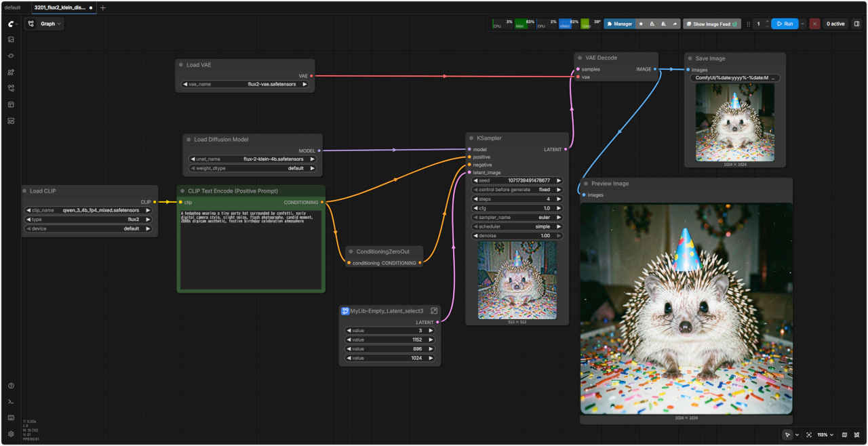Collapse the KSampler node using its dot

click(471, 138)
